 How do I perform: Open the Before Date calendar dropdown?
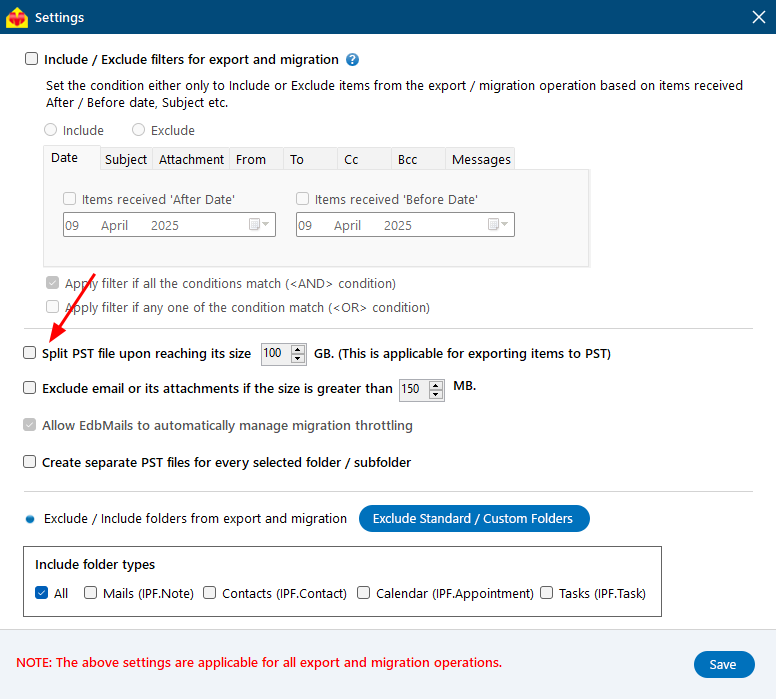[498, 225]
